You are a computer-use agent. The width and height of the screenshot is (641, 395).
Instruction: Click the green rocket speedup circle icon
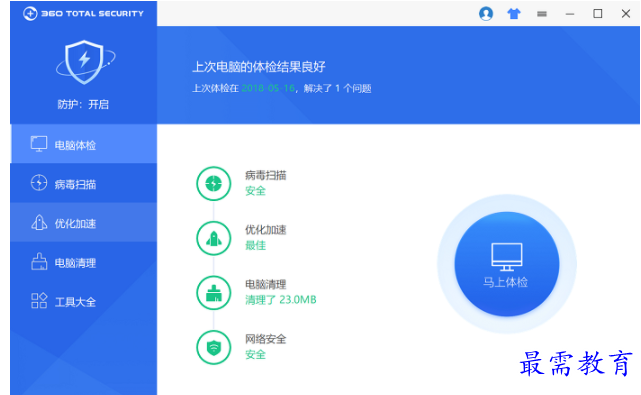(x=213, y=238)
